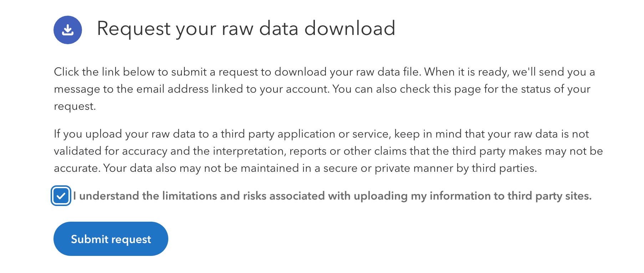
Task: Click the line starting "If you upload your"
Action: [321, 134]
